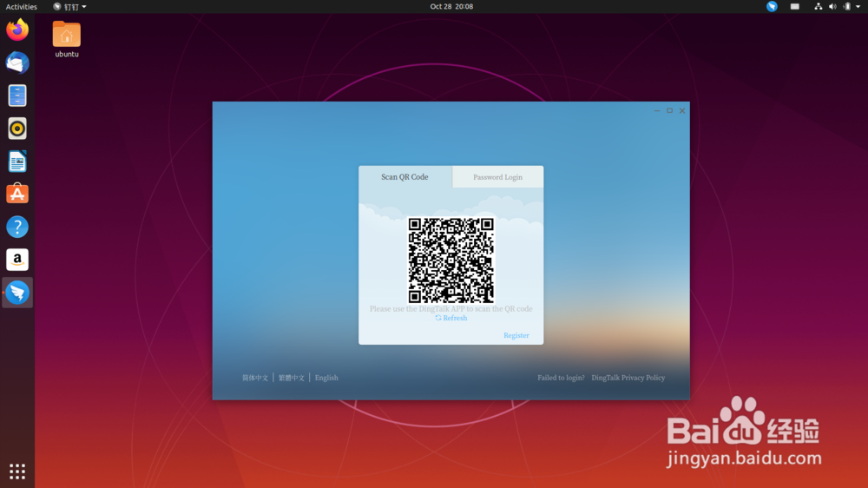Open the Oct 28 20:08 clock calendar
This screenshot has height=488, width=868.
[x=451, y=7]
